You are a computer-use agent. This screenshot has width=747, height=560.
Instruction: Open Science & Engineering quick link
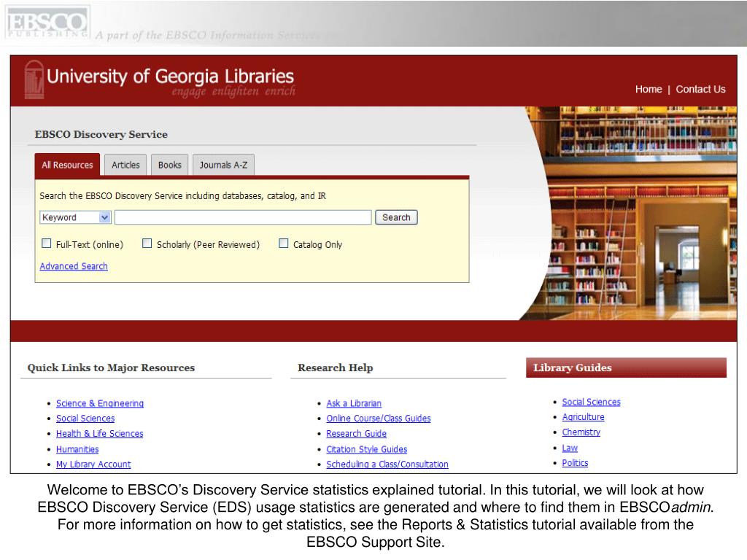(x=99, y=403)
